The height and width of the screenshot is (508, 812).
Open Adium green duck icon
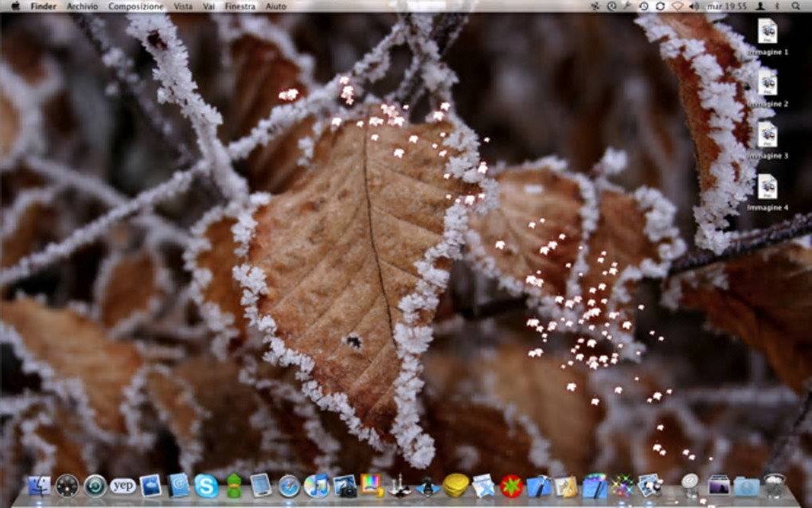pos(234,487)
